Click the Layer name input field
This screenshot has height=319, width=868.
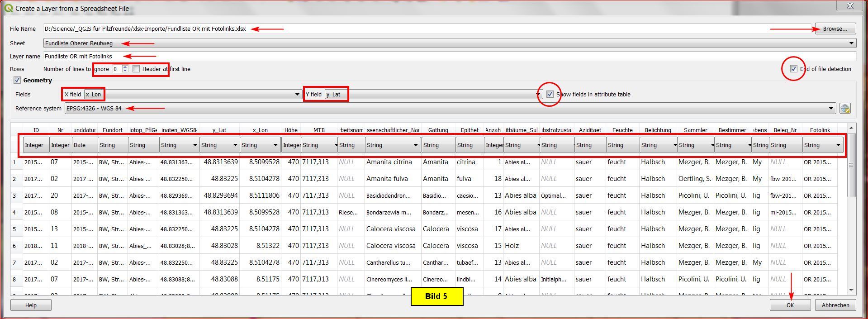pos(448,57)
